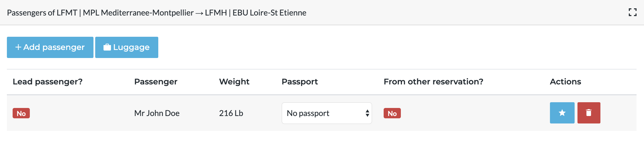Click the 216 Lb weight value
The height and width of the screenshot is (143, 644).
point(231,113)
